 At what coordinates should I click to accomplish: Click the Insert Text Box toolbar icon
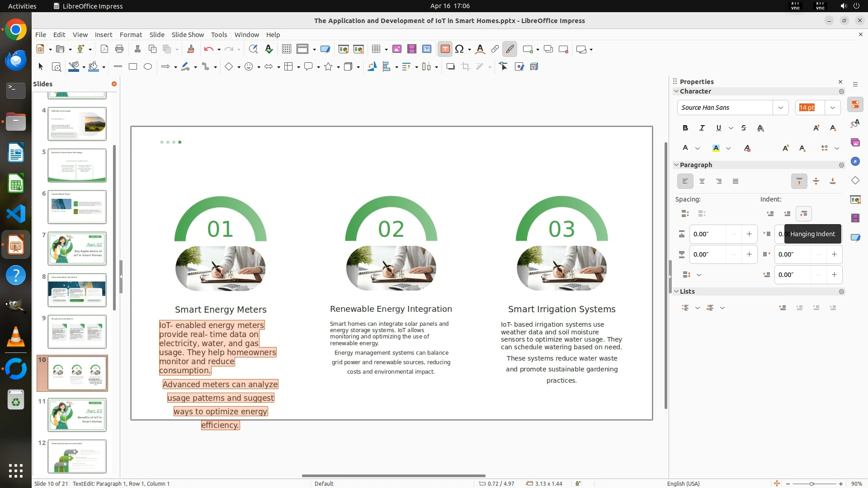[x=445, y=49]
